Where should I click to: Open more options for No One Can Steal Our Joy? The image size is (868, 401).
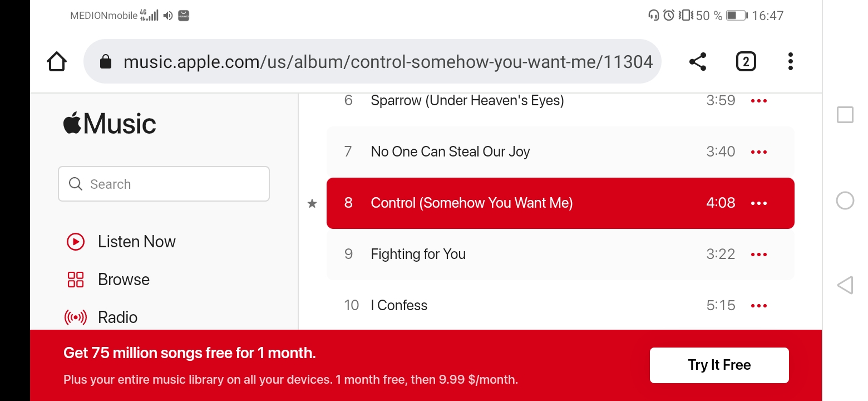tap(759, 152)
